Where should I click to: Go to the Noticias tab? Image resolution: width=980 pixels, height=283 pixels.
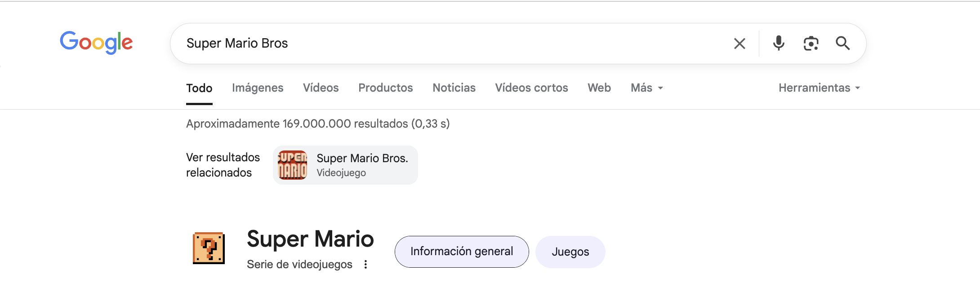pyautogui.click(x=454, y=88)
